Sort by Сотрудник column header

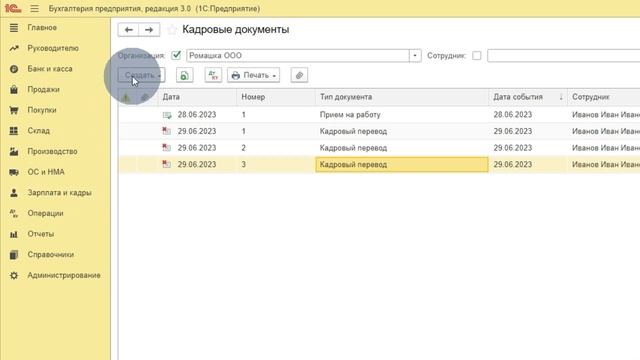click(604, 97)
